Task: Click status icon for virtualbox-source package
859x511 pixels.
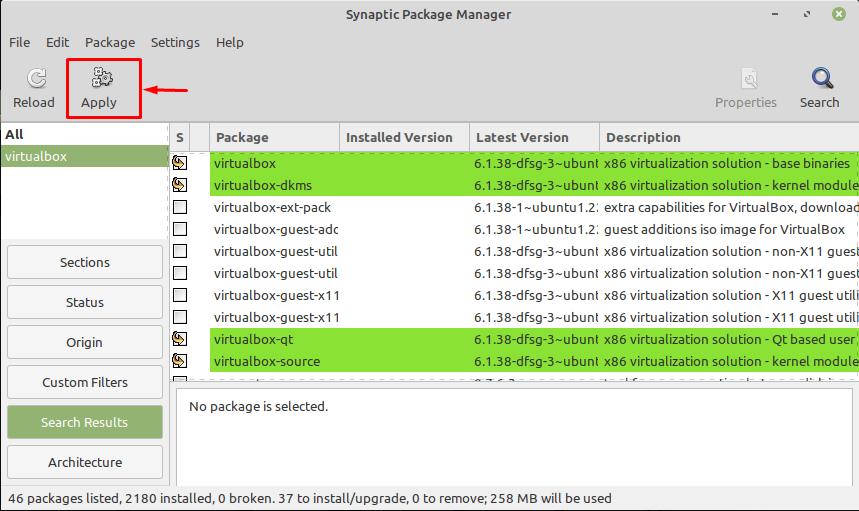Action: [x=180, y=361]
